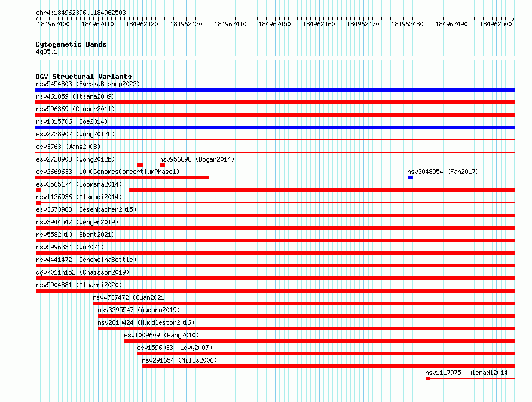532x402 pixels.
Task: Open nsv291654 (Mills2006) label
Action: click(x=179, y=360)
